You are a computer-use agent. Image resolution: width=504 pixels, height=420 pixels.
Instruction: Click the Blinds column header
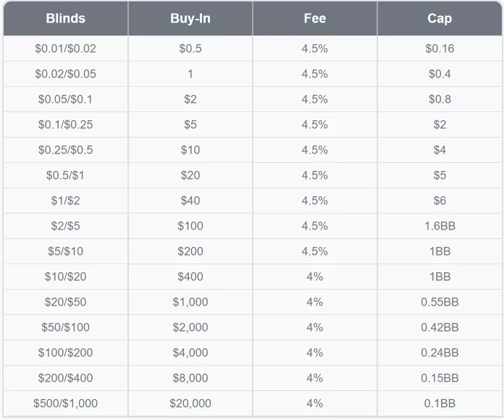click(65, 19)
